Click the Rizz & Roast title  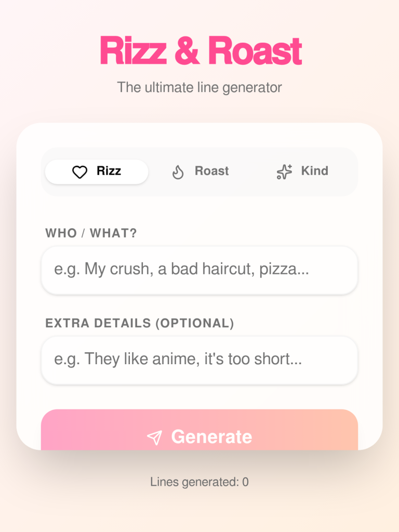199,50
